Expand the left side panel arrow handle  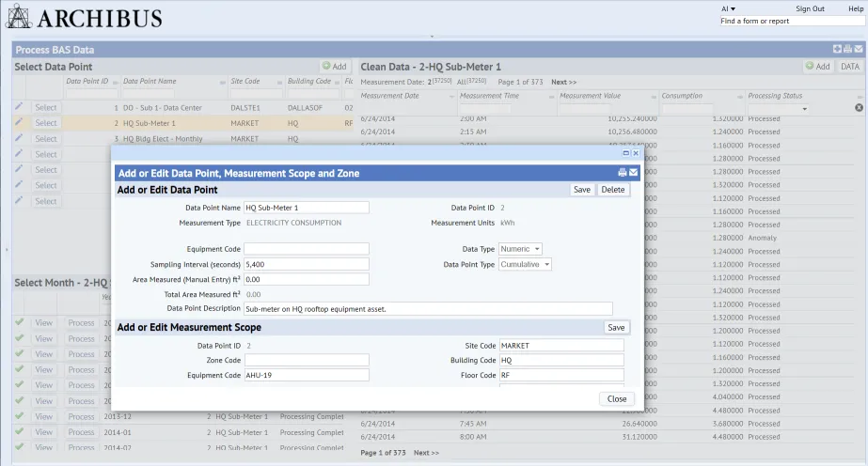pos(6,250)
